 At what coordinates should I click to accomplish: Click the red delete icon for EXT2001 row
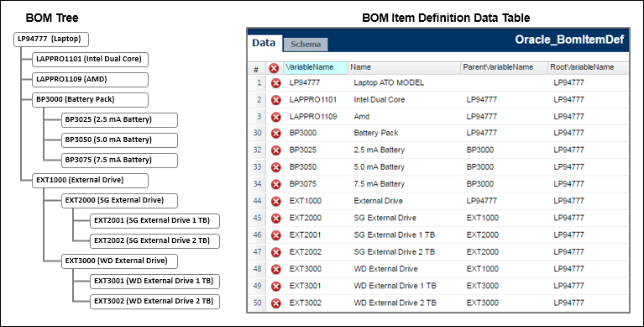click(276, 235)
